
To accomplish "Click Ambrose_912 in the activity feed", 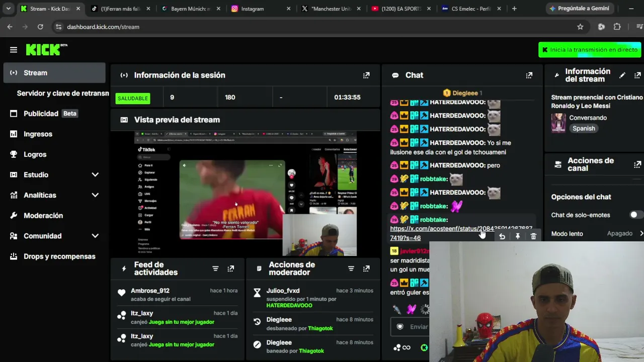I will point(150,291).
